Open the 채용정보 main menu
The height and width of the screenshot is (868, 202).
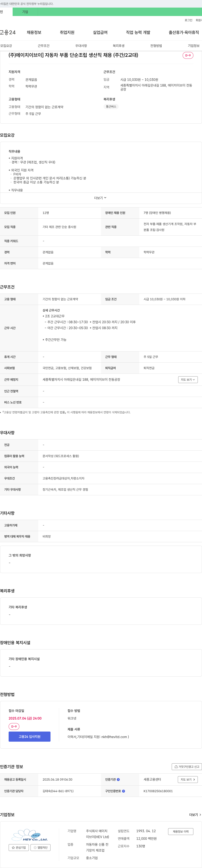(34, 32)
